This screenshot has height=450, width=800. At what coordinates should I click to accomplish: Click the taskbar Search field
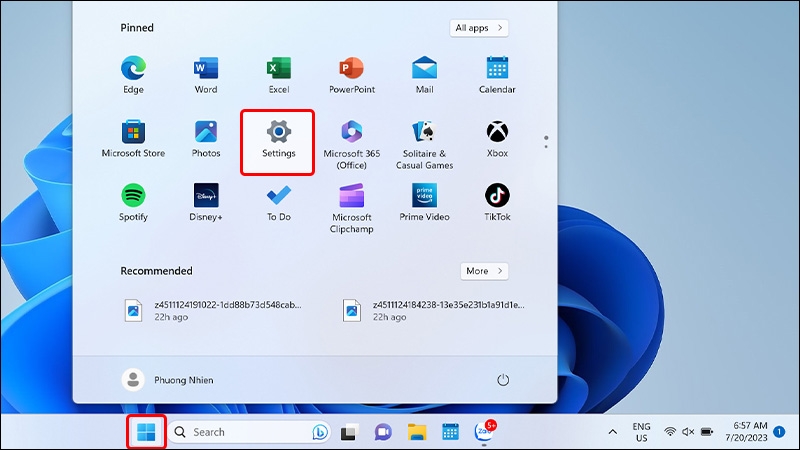point(248,432)
